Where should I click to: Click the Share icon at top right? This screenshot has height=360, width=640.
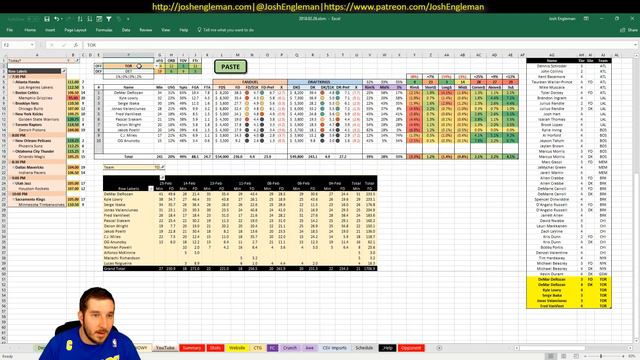622,30
